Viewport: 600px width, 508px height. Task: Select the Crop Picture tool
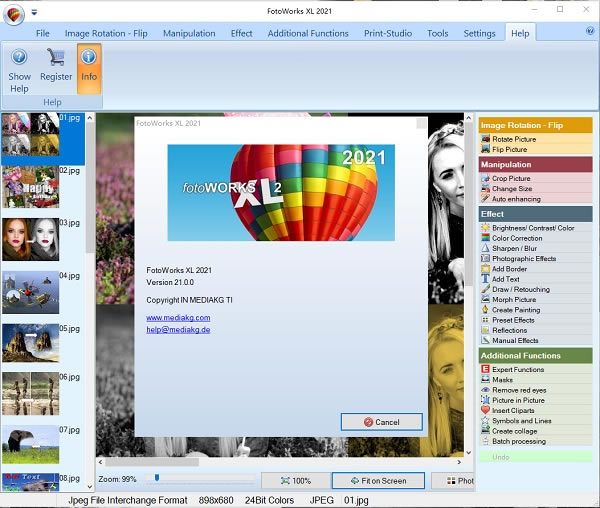512,178
